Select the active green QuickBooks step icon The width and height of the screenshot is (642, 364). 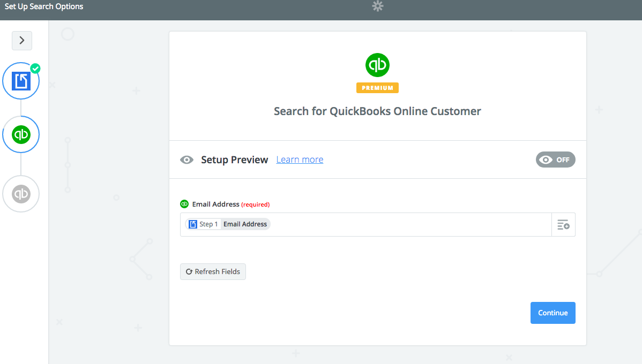pyautogui.click(x=21, y=134)
